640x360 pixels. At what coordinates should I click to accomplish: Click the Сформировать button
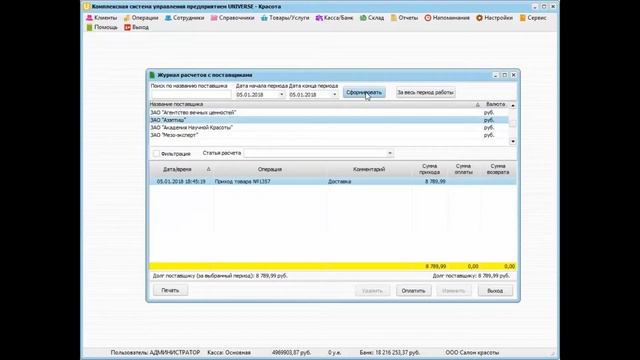(x=364, y=93)
